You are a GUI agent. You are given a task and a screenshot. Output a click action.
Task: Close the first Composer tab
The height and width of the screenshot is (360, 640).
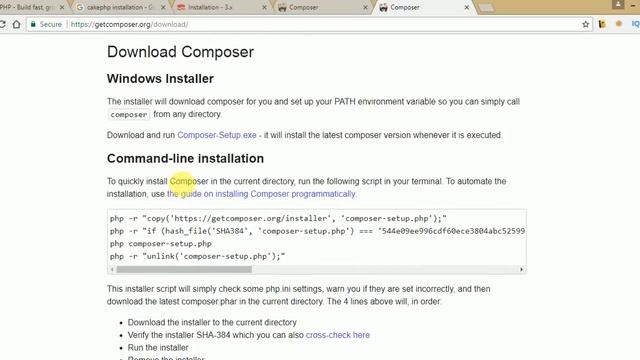(365, 7)
